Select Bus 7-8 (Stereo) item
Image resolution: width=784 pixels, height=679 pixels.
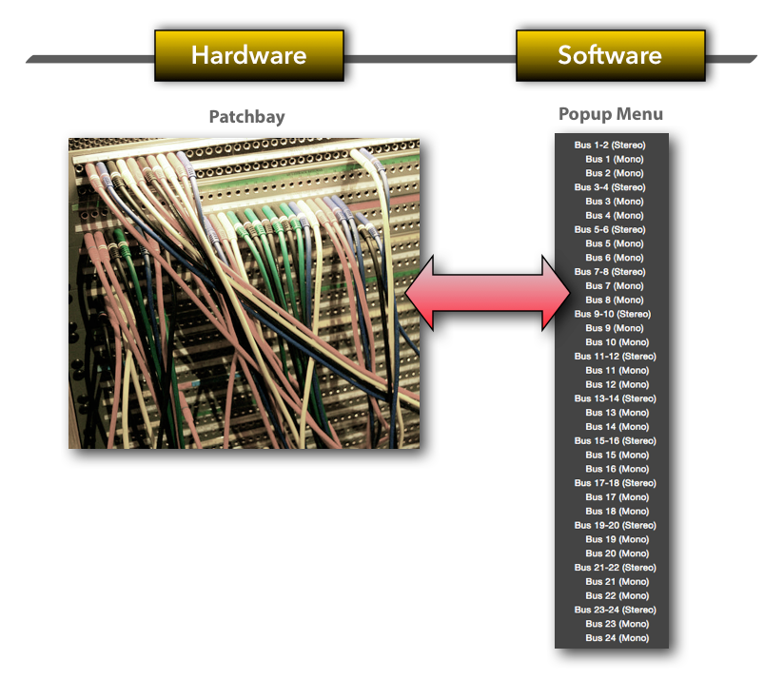(612, 272)
